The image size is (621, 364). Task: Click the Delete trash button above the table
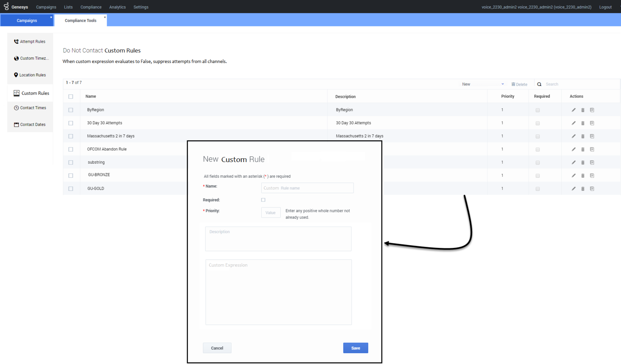pos(519,84)
